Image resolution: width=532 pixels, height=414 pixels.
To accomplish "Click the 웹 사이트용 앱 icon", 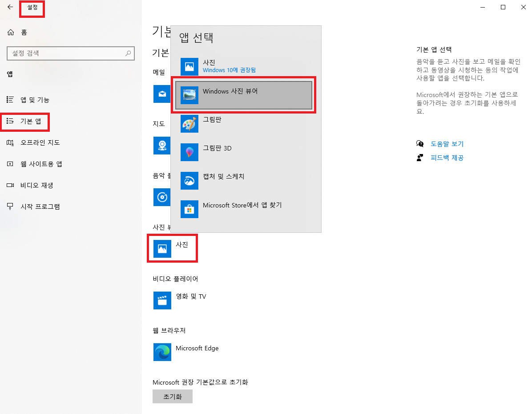I will coord(10,164).
